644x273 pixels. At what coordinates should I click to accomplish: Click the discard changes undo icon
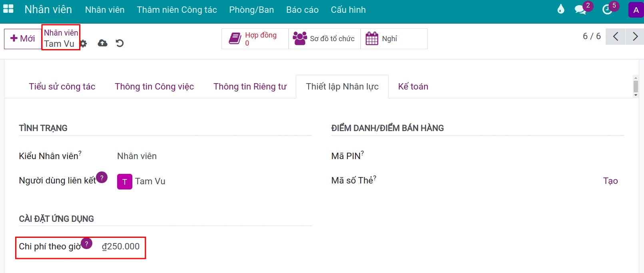(x=120, y=43)
